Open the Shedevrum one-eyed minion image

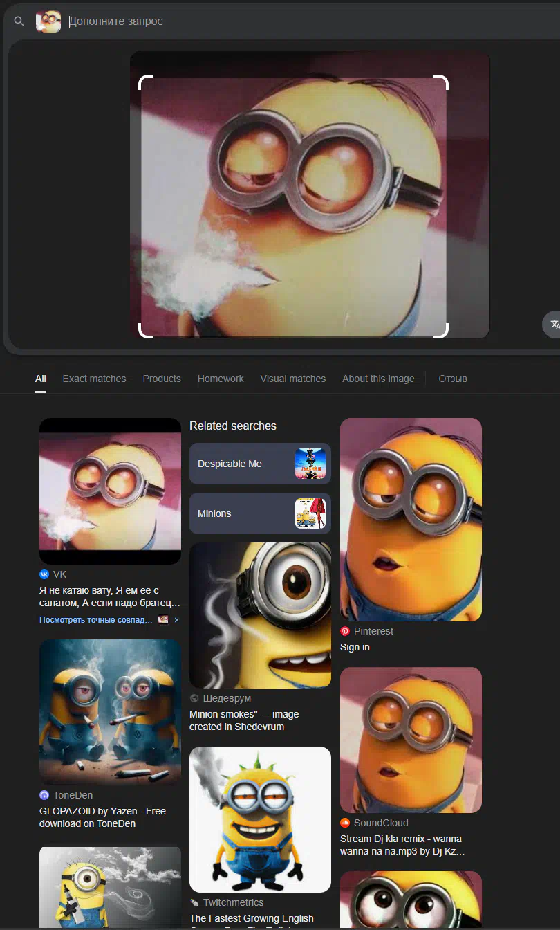tap(260, 615)
